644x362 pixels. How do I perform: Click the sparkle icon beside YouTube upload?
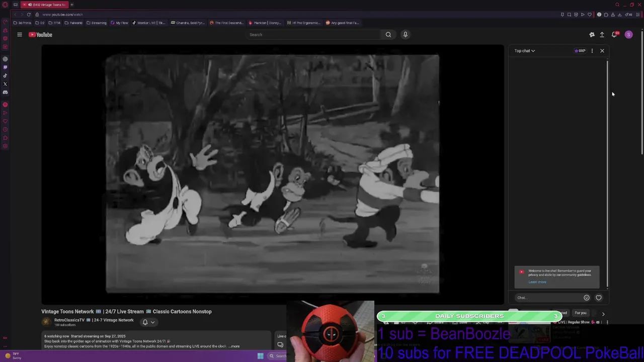592,35
